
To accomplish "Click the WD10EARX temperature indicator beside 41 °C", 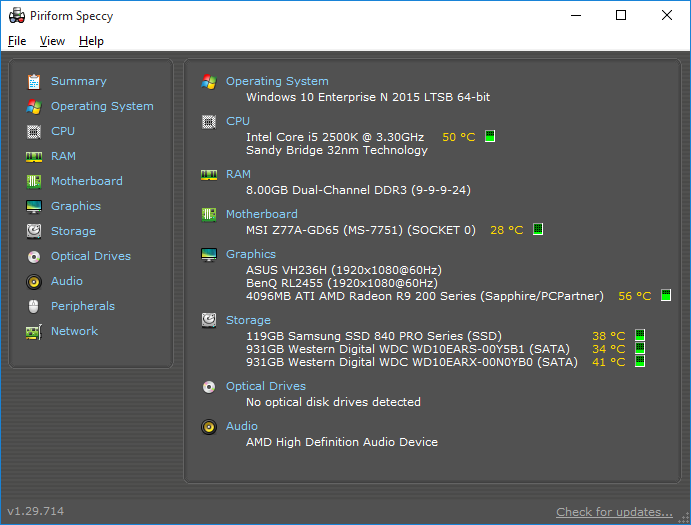I will tap(640, 361).
